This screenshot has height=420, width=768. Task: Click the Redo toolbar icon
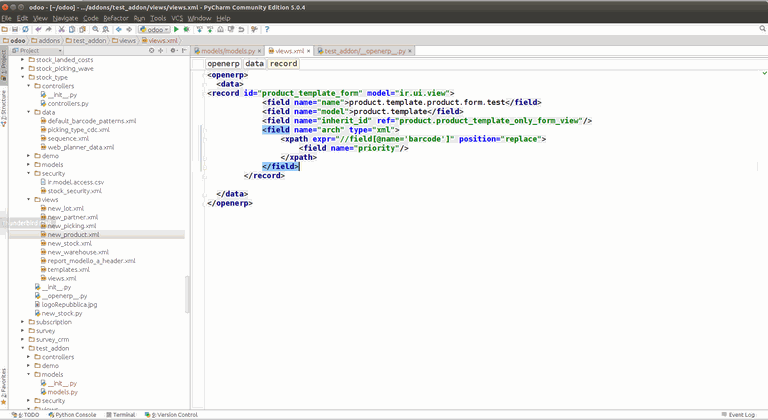(x=48, y=29)
